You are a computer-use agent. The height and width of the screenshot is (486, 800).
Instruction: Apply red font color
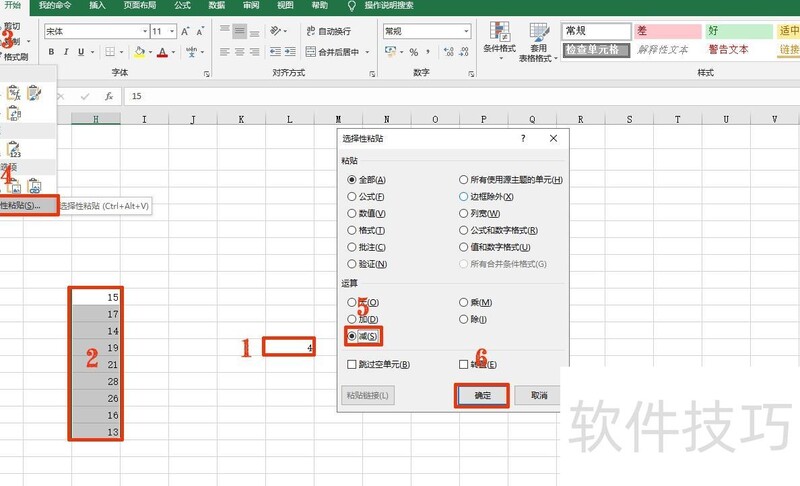coord(162,52)
